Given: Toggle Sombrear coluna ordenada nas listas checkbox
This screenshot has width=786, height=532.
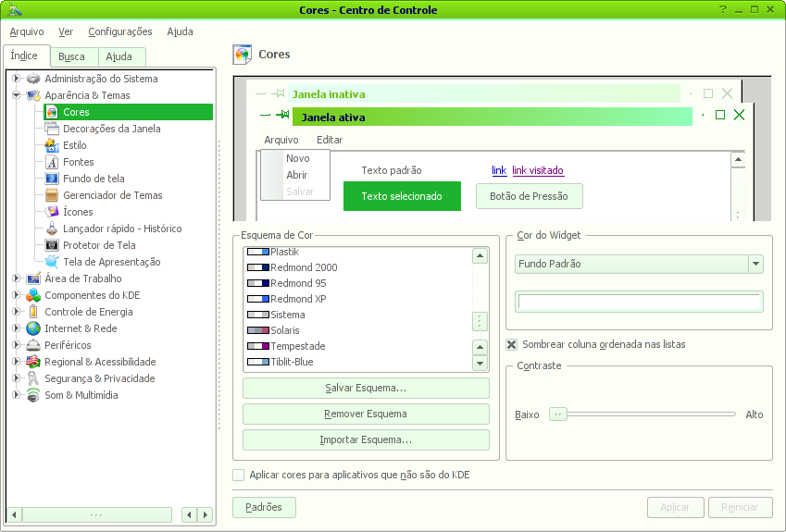Looking at the screenshot, I should (511, 345).
